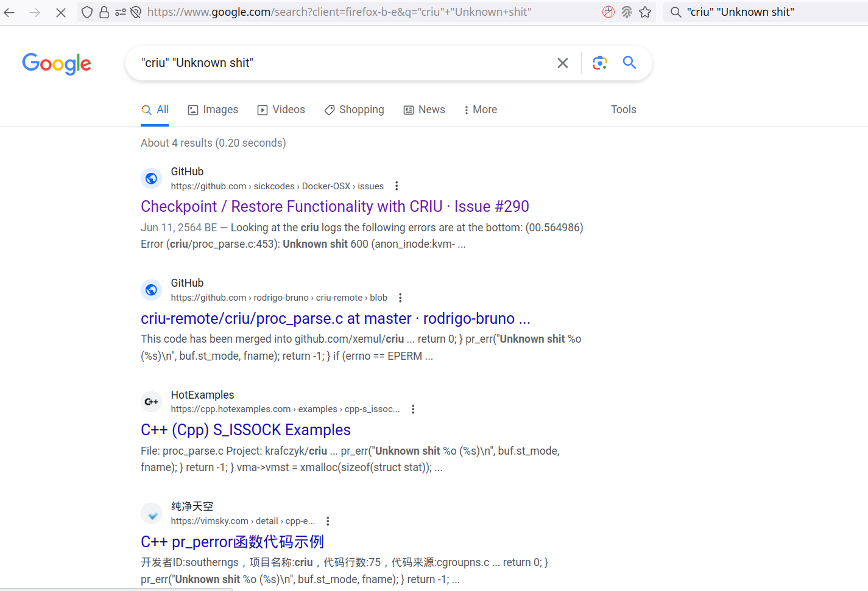Viewport: 868px width, 591px height.
Task: Switch to Videos results
Action: coord(281,110)
